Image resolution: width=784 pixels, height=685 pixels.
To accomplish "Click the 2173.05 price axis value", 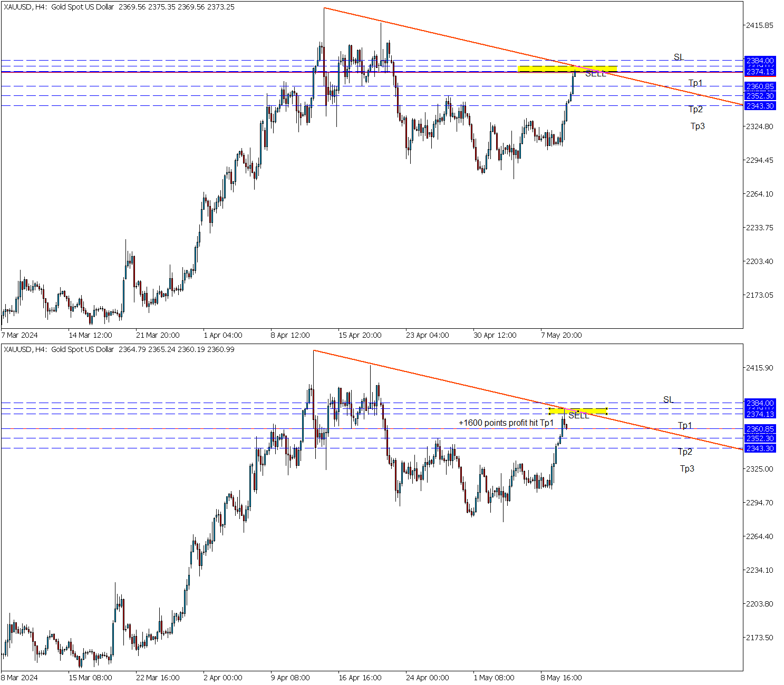I will [760, 295].
